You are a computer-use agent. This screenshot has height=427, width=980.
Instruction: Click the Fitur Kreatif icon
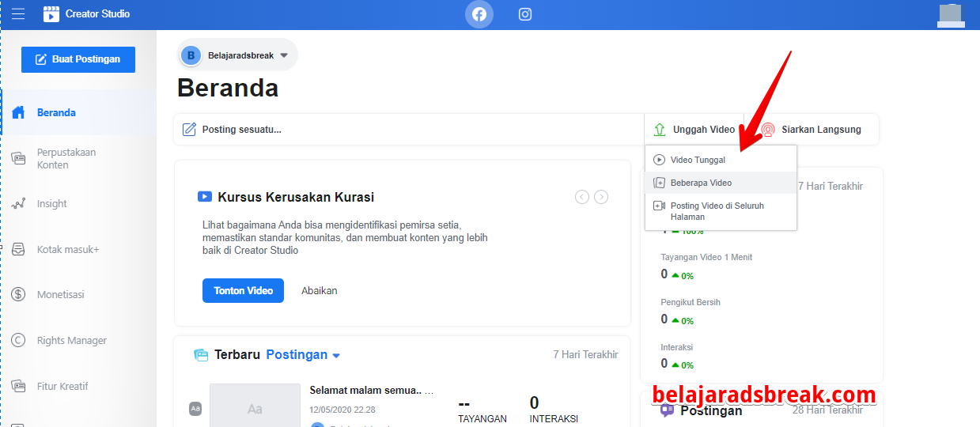[19, 386]
